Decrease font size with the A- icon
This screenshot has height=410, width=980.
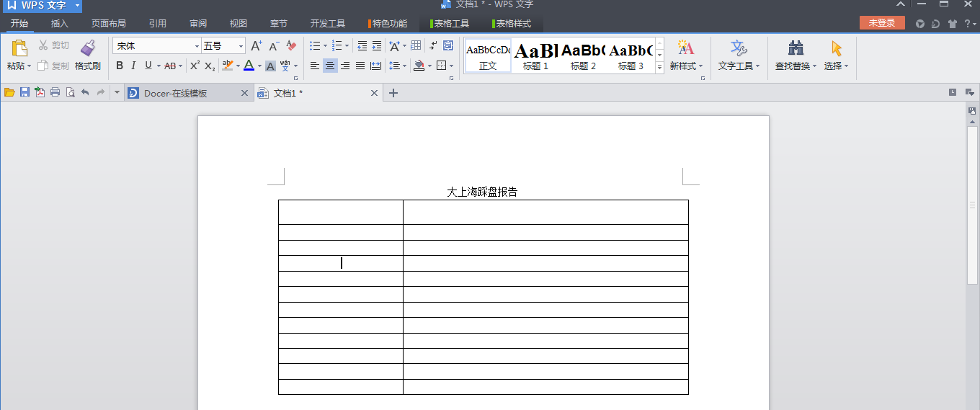tap(274, 45)
